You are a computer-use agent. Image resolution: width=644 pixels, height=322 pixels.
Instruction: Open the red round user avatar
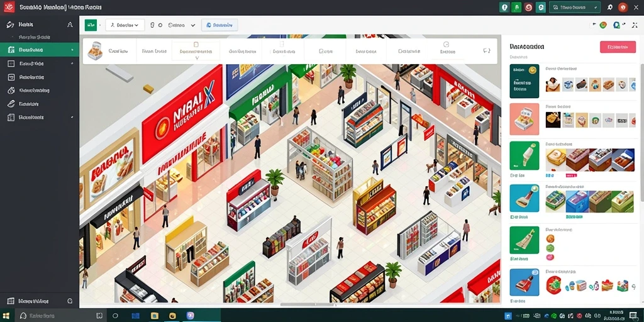(x=623, y=7)
